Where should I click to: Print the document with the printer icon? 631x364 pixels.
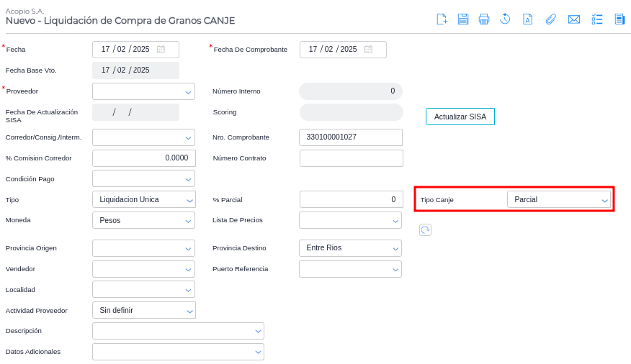[x=484, y=19]
